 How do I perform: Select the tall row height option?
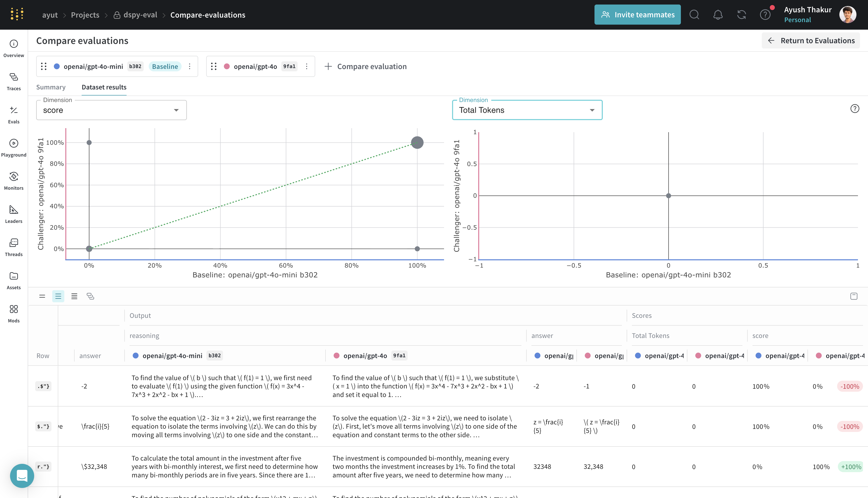click(74, 296)
